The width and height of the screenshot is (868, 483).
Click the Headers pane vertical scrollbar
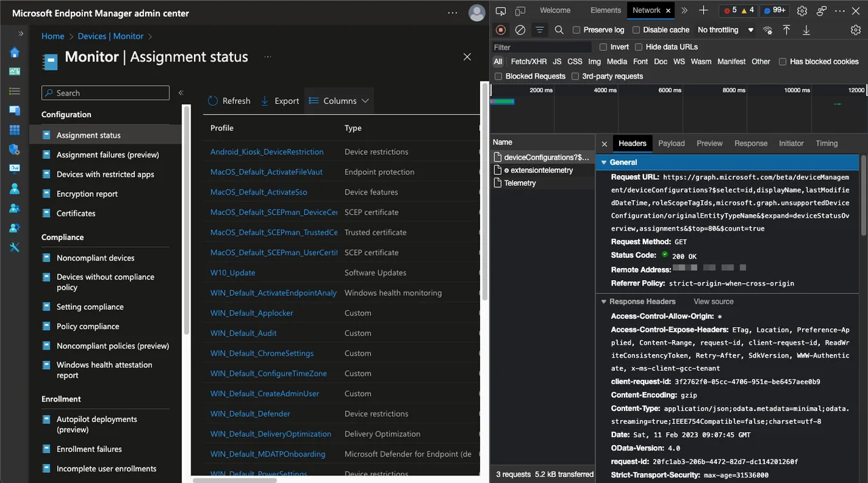864,195
